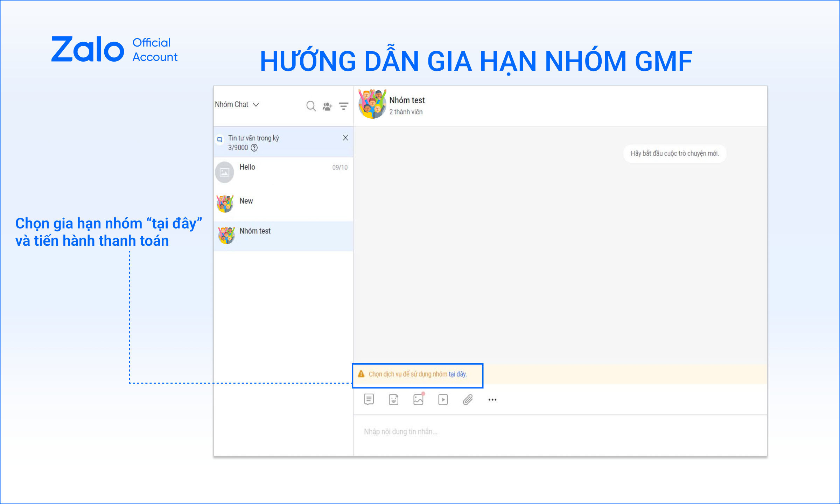Open the search icon in chat list

click(311, 106)
